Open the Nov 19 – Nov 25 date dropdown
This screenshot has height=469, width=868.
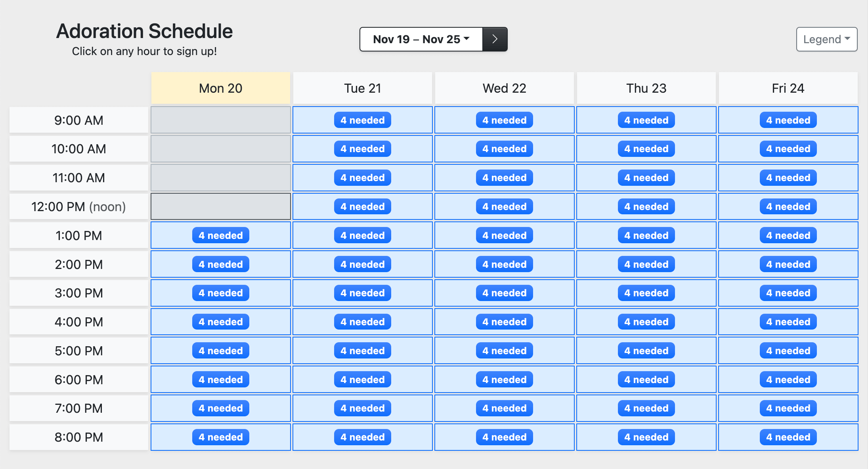[x=421, y=39]
